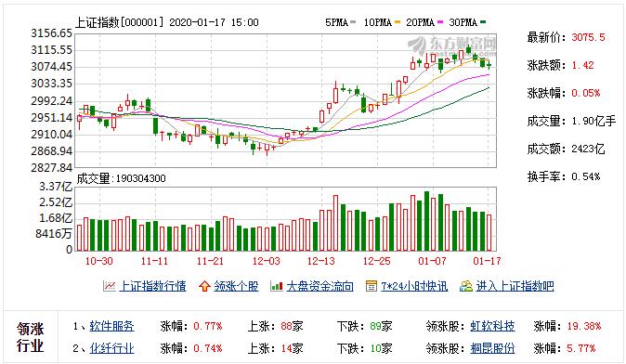626x364 pixels.
Task: Click the 2827.84 price axis label
Action: click(51, 168)
